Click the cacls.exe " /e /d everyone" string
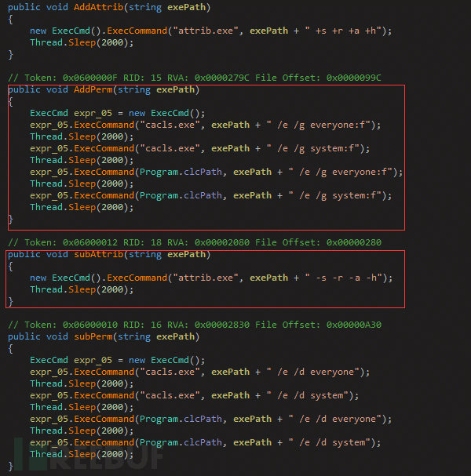The image size is (471, 476). [313, 372]
